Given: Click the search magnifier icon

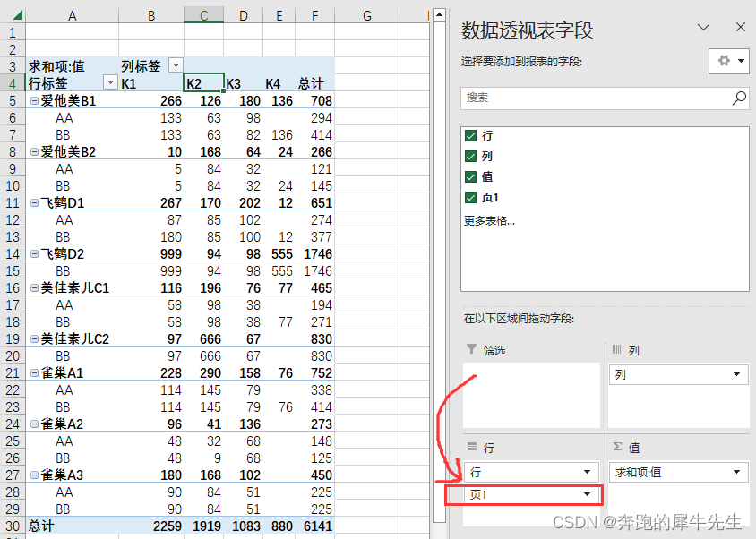Looking at the screenshot, I should [739, 98].
